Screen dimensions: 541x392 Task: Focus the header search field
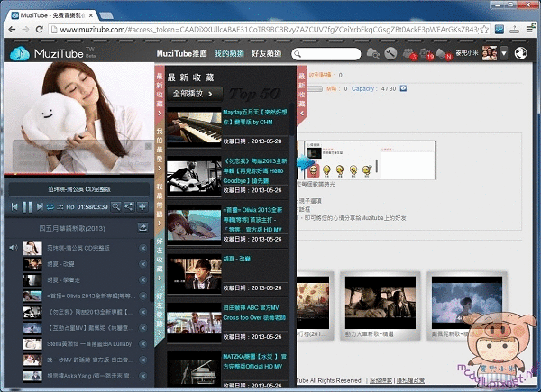point(326,54)
